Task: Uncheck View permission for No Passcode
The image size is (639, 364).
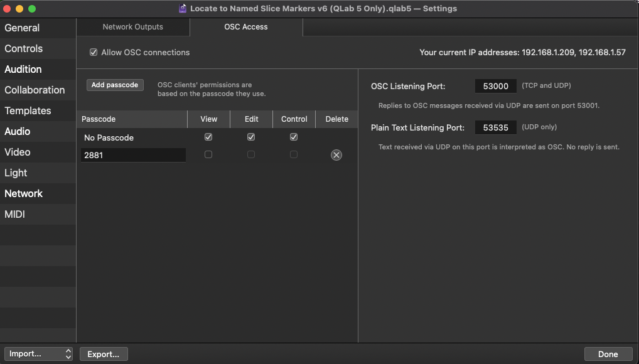Action: [x=208, y=137]
